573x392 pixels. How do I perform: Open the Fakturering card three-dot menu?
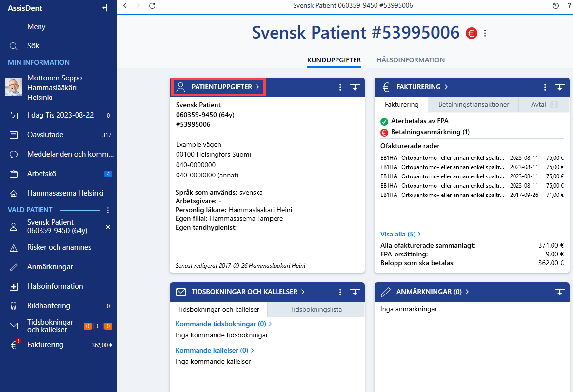coord(545,87)
